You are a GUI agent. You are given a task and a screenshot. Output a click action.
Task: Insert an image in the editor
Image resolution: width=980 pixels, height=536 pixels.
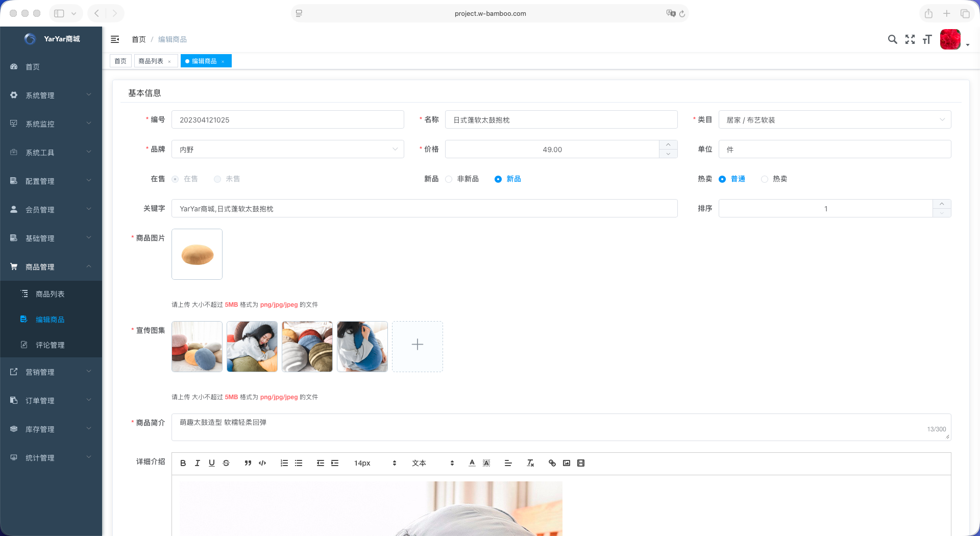567,463
